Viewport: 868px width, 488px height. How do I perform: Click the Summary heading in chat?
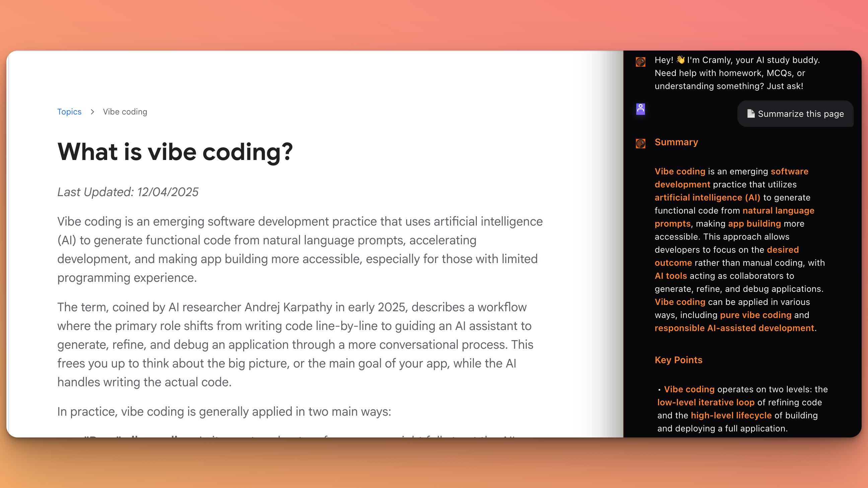click(x=676, y=142)
